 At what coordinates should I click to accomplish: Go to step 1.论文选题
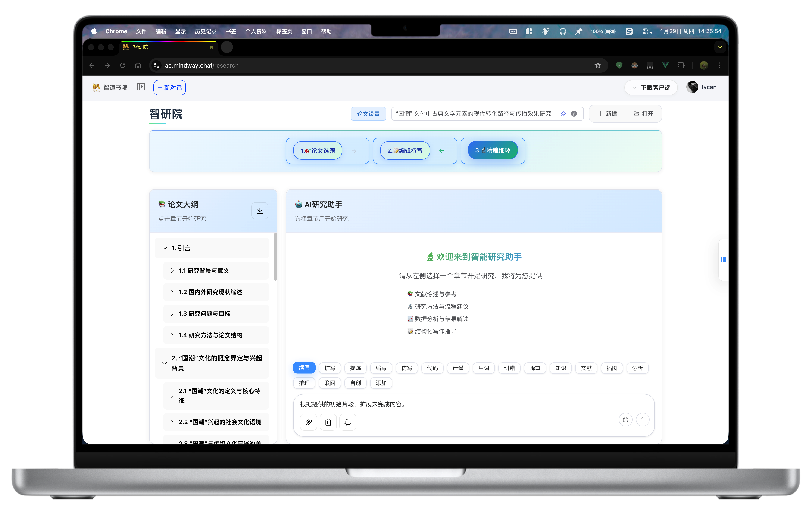click(x=318, y=150)
